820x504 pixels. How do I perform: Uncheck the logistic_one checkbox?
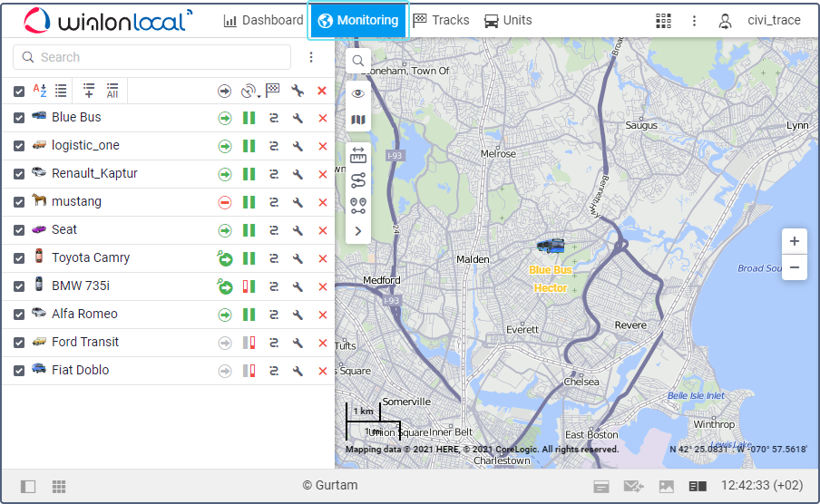[x=19, y=146]
